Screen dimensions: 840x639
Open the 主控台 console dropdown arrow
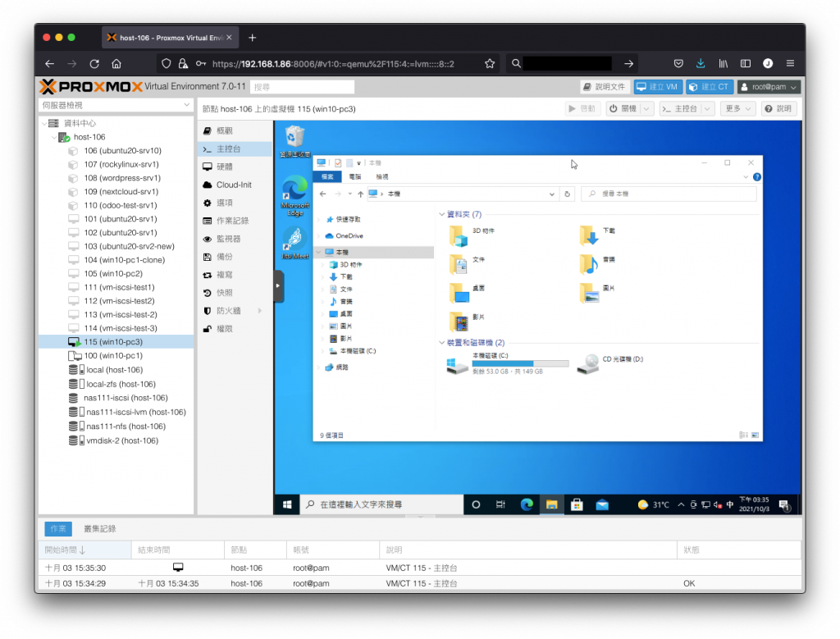point(708,109)
